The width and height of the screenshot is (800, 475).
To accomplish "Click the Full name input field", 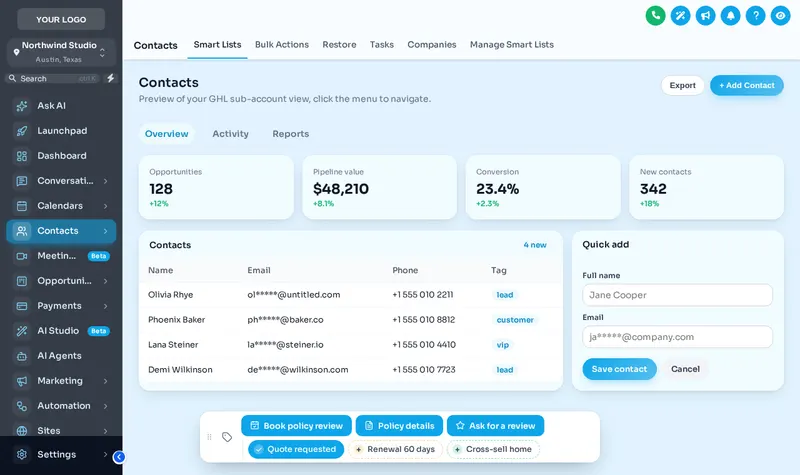I will [x=678, y=295].
